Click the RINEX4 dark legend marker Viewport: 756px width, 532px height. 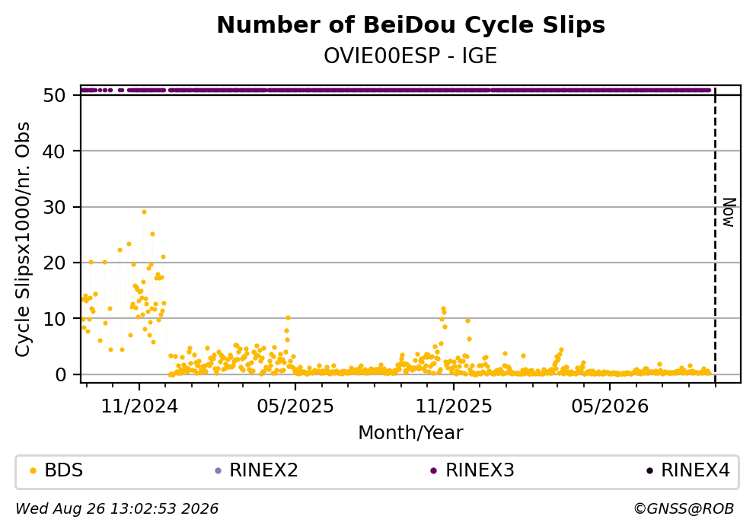point(649,471)
